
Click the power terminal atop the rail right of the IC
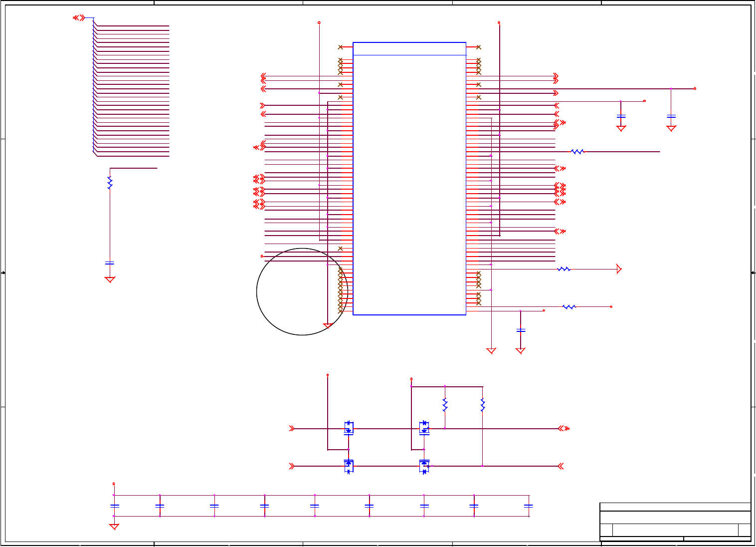(x=499, y=22)
